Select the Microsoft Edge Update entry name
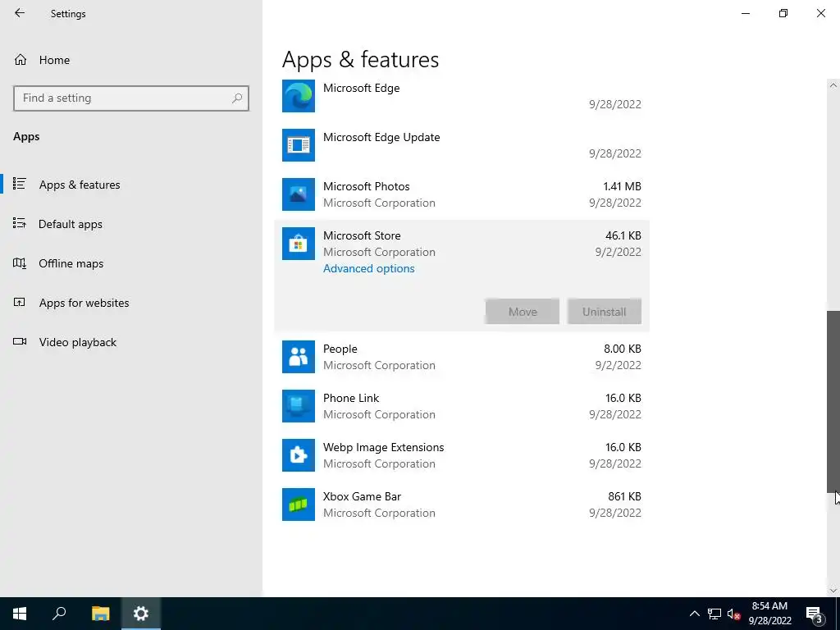Image resolution: width=840 pixels, height=630 pixels. pos(381,137)
